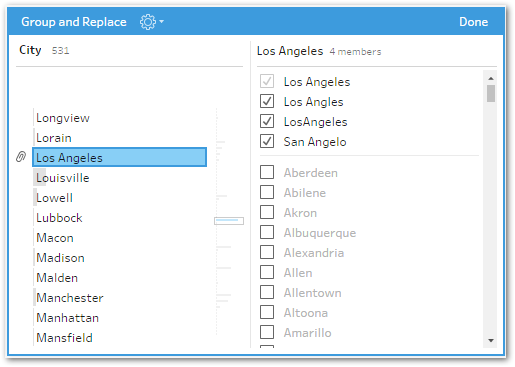
Task: Click the mini-map viewport slider handle
Action: pos(229,221)
